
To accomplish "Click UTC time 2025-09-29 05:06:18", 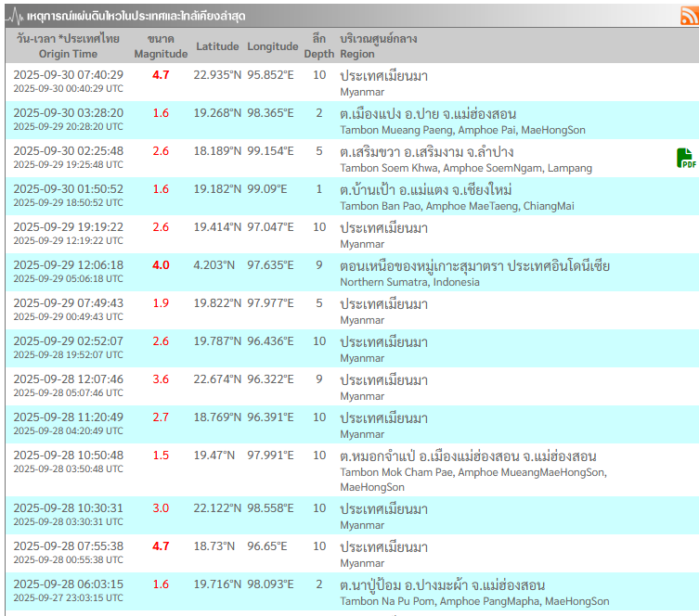I will click(x=68, y=278).
